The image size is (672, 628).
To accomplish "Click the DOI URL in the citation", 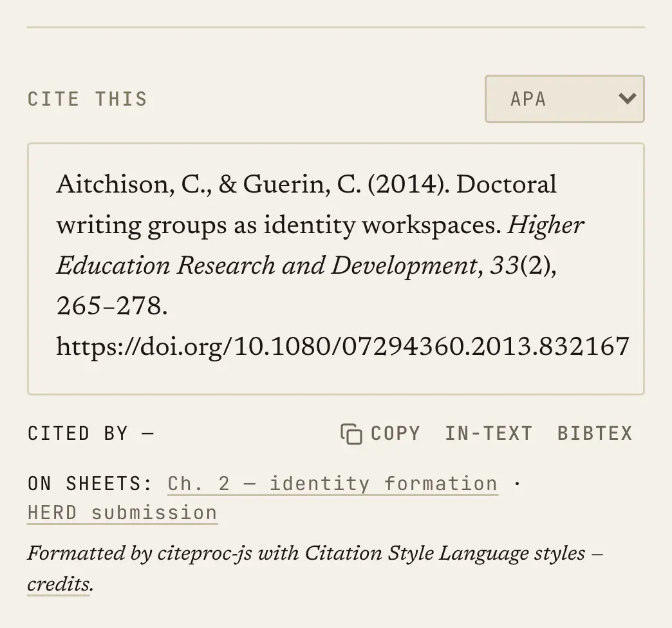I will click(x=343, y=347).
